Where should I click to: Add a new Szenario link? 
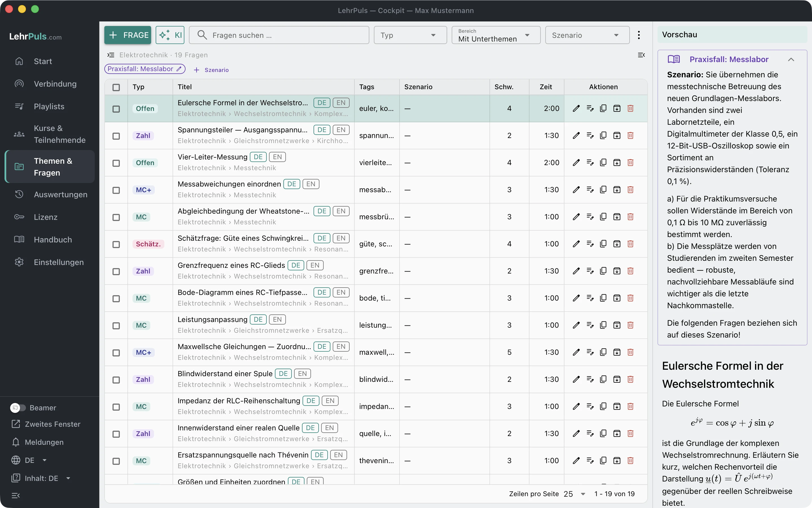211,70
